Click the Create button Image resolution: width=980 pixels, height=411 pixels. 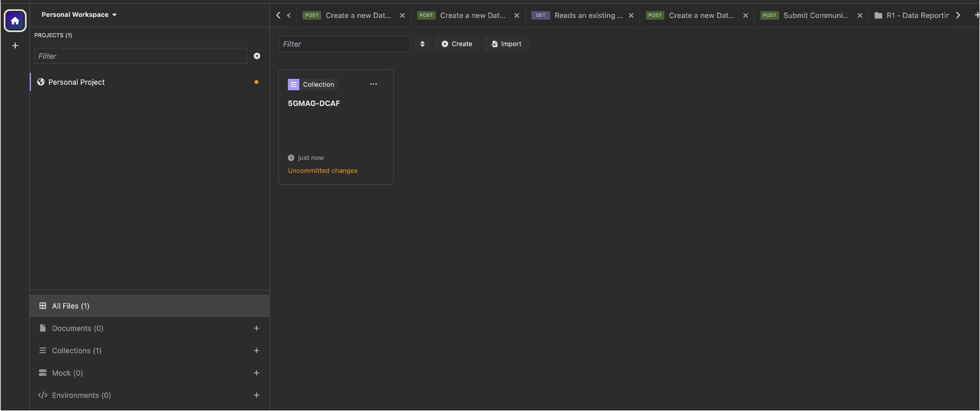point(457,44)
